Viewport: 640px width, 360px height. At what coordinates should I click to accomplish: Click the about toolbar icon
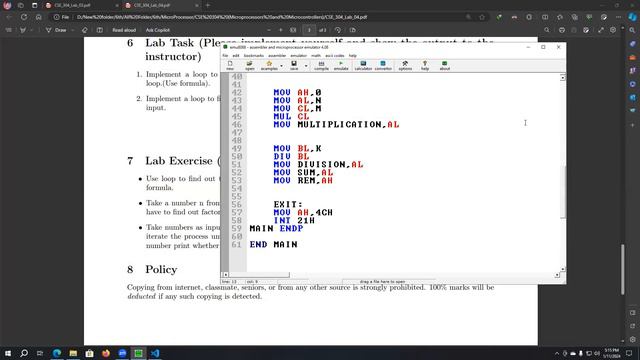[x=444, y=65]
